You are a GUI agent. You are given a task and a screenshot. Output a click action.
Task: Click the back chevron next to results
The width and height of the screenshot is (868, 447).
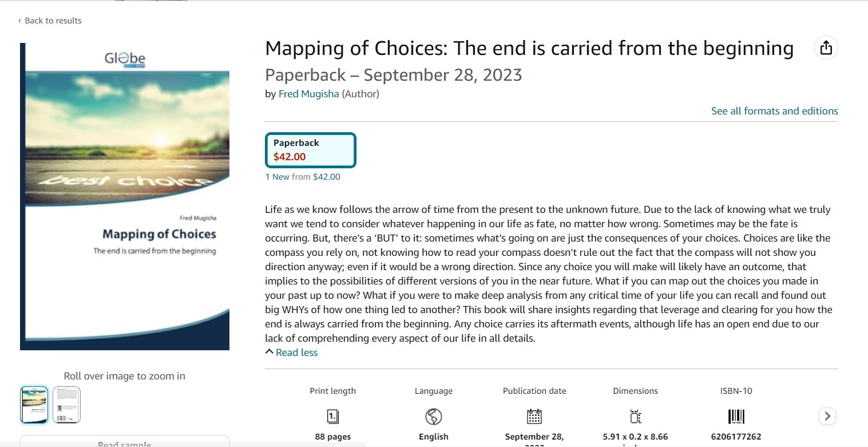(19, 21)
